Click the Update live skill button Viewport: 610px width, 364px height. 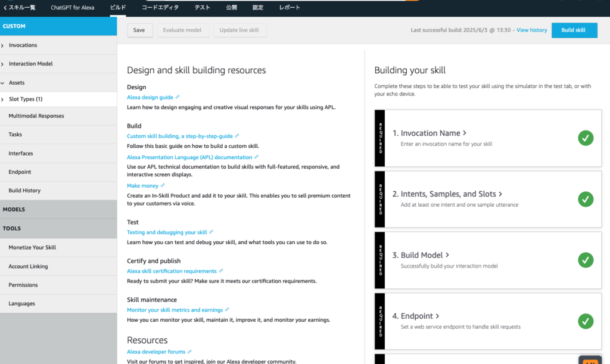[x=239, y=30]
